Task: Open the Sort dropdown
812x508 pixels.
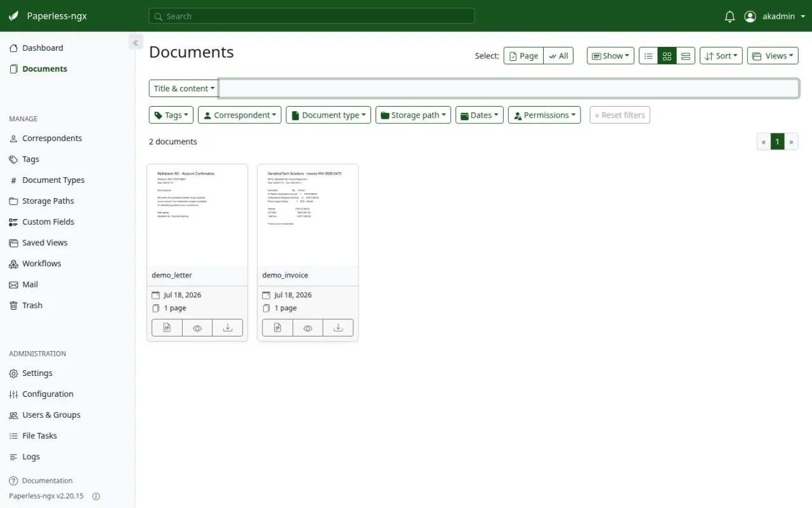Action: (721, 56)
